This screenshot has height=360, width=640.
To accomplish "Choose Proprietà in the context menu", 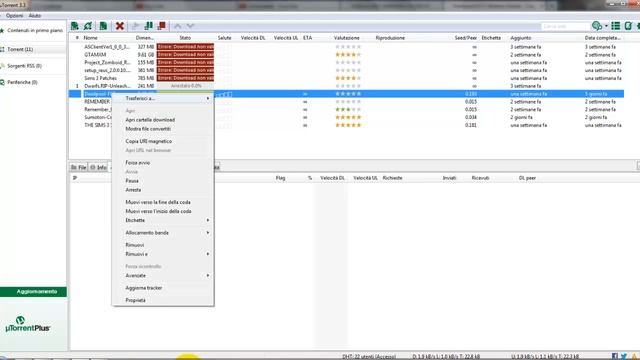I will 163,300.
